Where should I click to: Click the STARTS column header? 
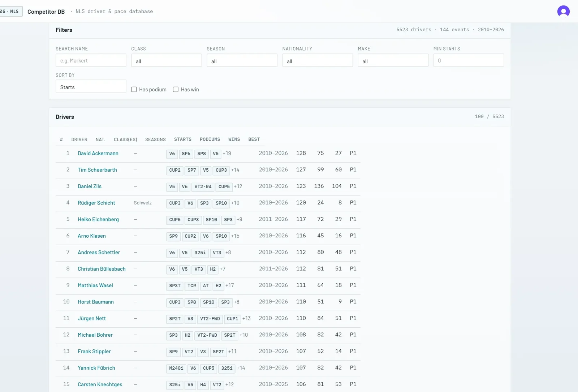(183, 139)
